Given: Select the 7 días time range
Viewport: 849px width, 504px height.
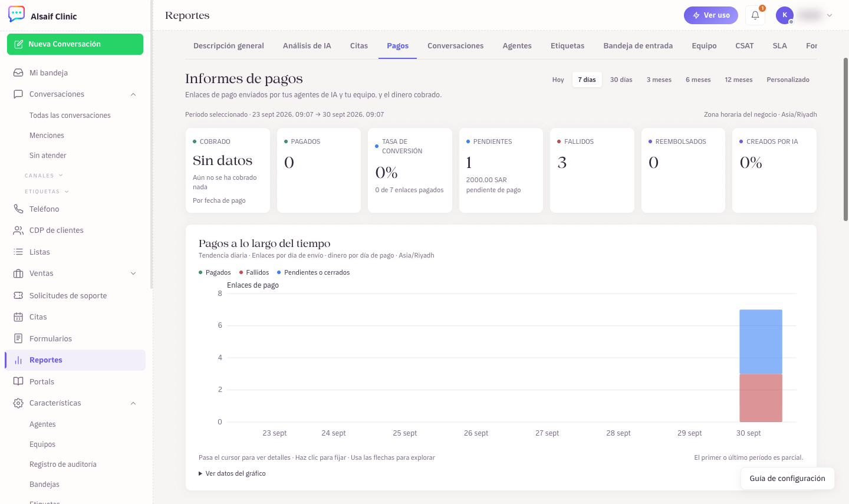Looking at the screenshot, I should 587,80.
